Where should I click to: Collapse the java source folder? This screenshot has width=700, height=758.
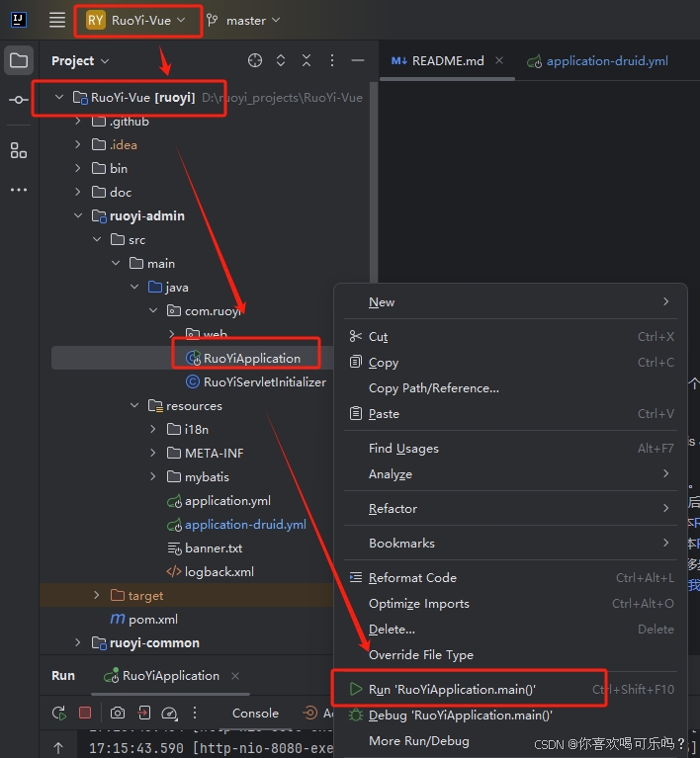tap(134, 287)
